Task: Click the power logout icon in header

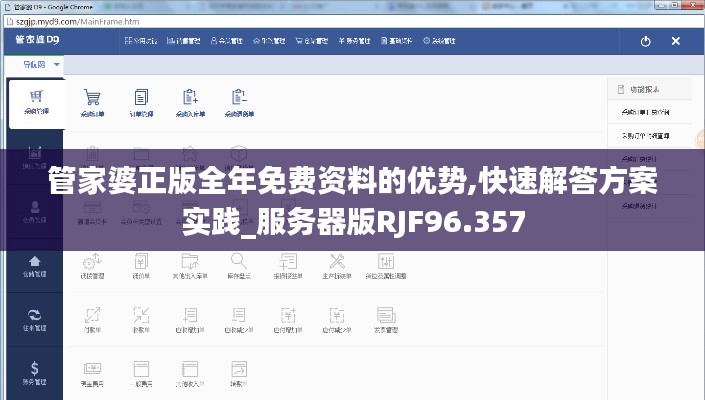Action: click(646, 41)
